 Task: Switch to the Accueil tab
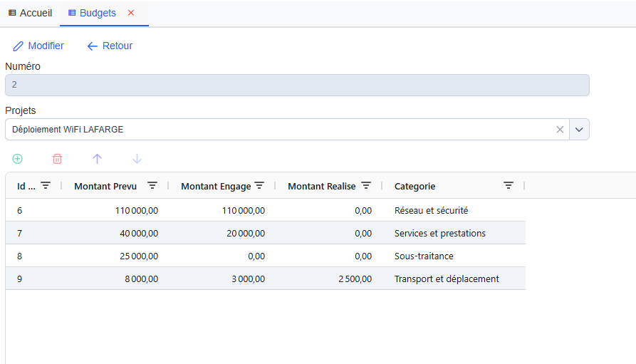pos(30,13)
